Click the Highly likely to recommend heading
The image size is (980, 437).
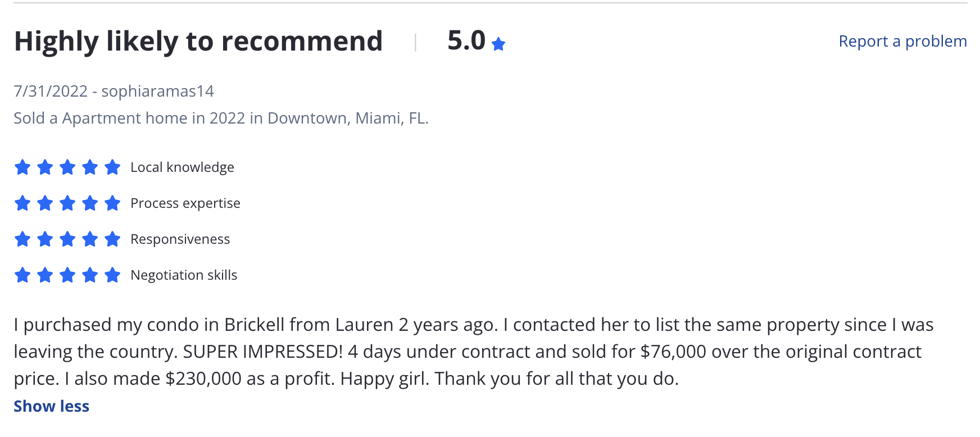tap(198, 42)
